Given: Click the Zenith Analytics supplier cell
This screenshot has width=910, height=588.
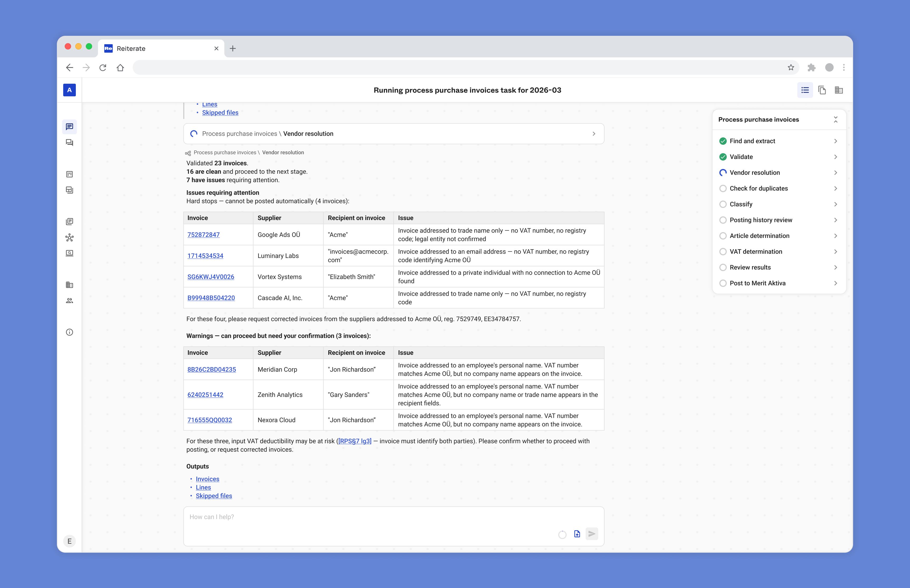Looking at the screenshot, I should 288,395.
